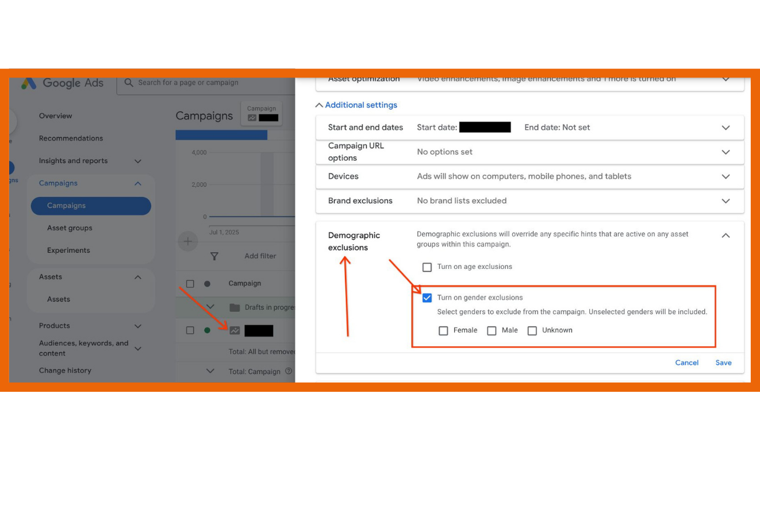Click the Total Campaign help icon
Viewport: 760px width, 532px height.
tap(289, 371)
